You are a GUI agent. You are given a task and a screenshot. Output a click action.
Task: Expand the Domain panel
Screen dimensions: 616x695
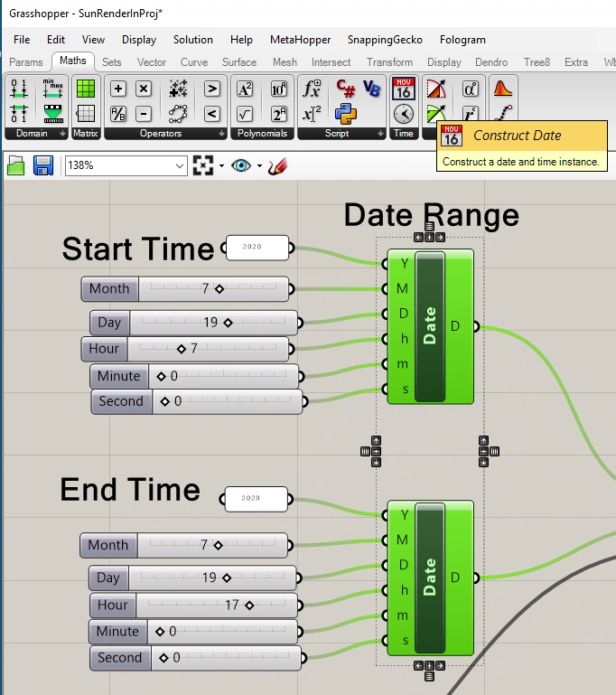[62, 134]
